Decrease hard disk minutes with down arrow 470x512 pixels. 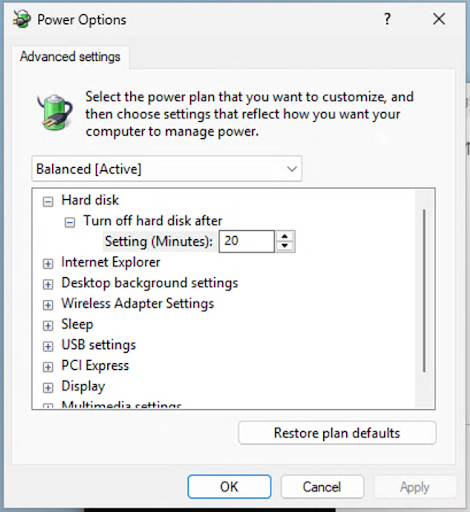pos(285,246)
